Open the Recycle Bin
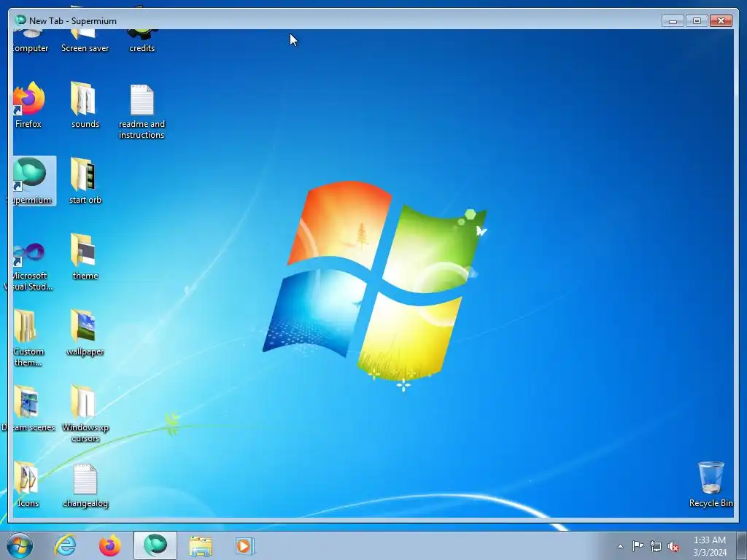Viewport: 747px width, 560px height. [x=711, y=484]
